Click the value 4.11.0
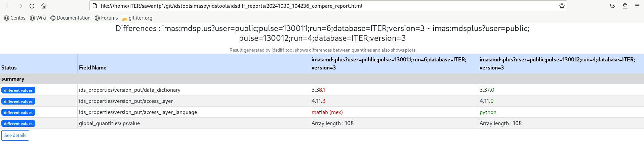644x142 pixels. pos(487,101)
